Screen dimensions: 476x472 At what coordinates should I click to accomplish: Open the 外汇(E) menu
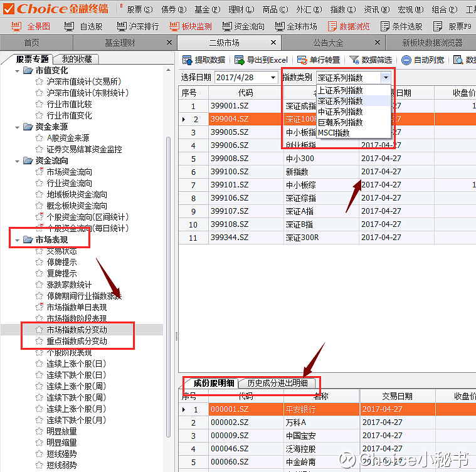[x=309, y=9]
